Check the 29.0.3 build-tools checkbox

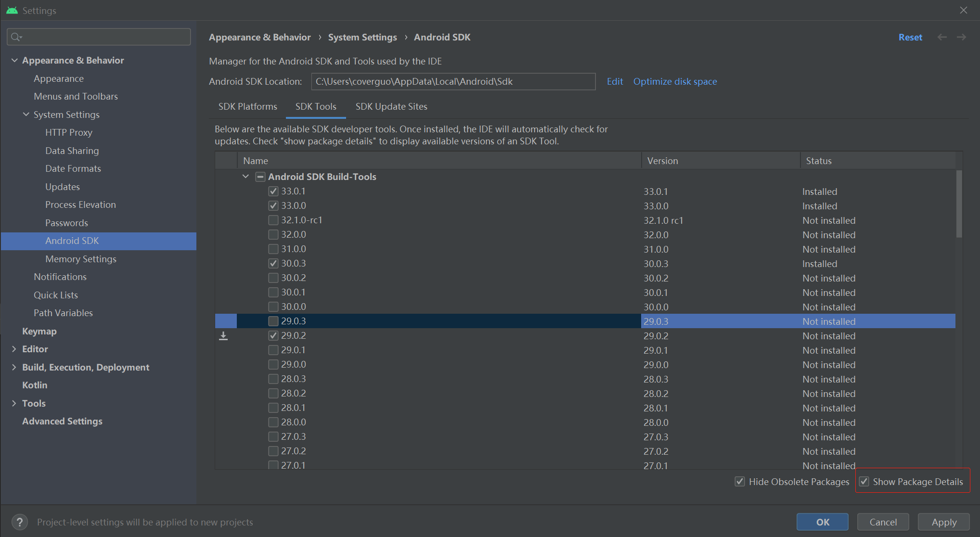(x=273, y=321)
